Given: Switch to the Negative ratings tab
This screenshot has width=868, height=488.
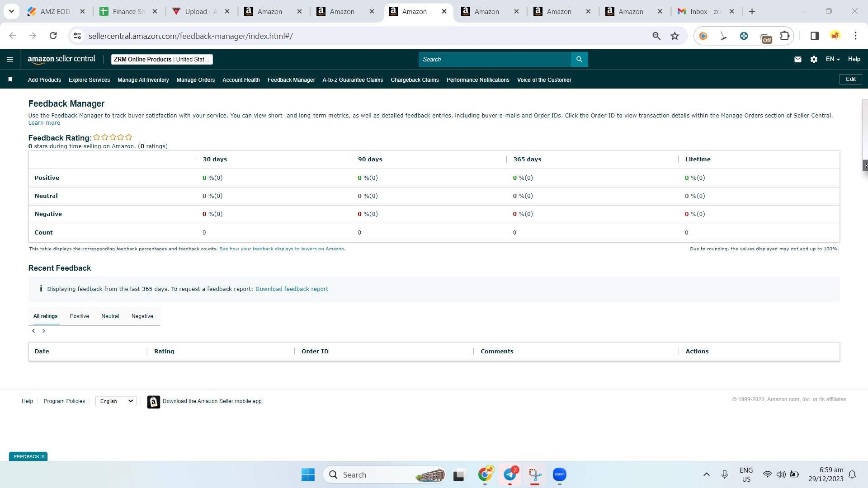Looking at the screenshot, I should [x=142, y=316].
